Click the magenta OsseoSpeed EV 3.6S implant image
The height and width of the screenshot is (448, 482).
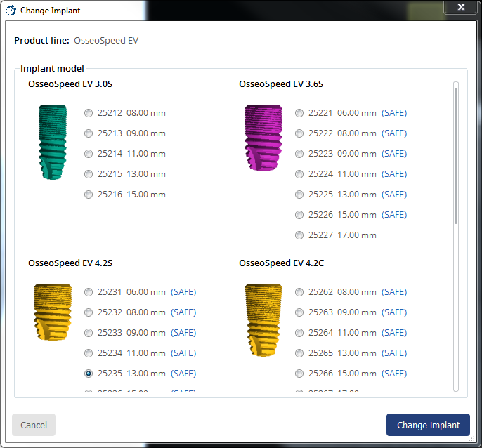tap(263, 138)
